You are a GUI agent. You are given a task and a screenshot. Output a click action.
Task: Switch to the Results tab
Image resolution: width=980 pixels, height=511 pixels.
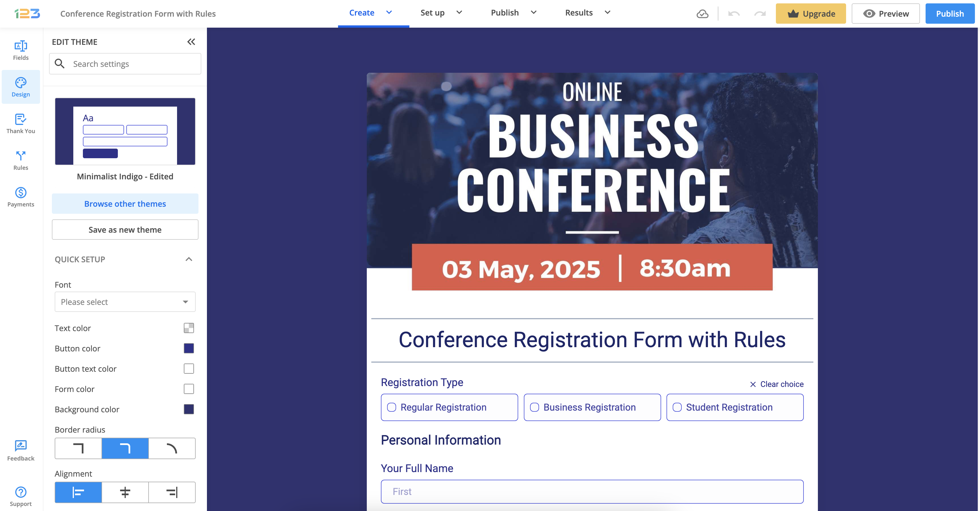coord(579,13)
